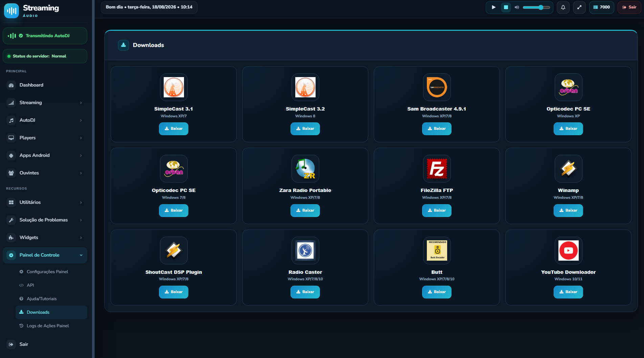
Task: Click the ShoutCast DSP Plugin icon
Action: pos(174,250)
